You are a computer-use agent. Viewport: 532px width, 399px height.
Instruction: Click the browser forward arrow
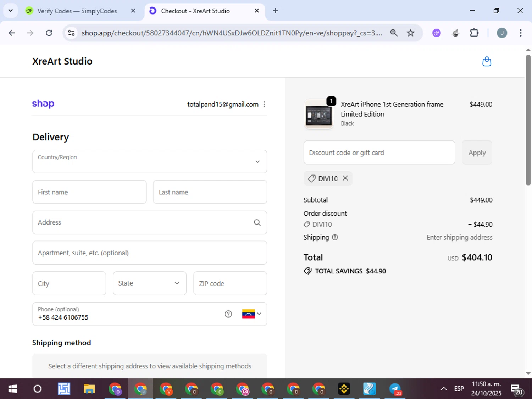pos(31,33)
